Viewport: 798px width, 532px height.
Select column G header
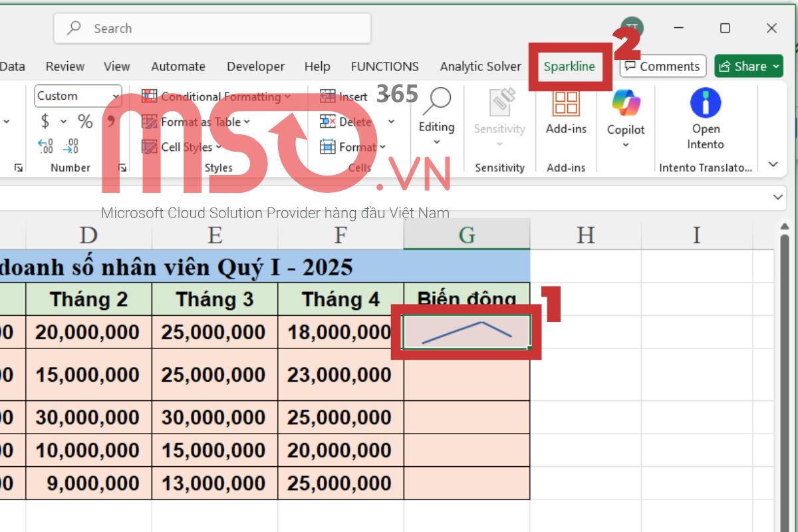(x=467, y=235)
